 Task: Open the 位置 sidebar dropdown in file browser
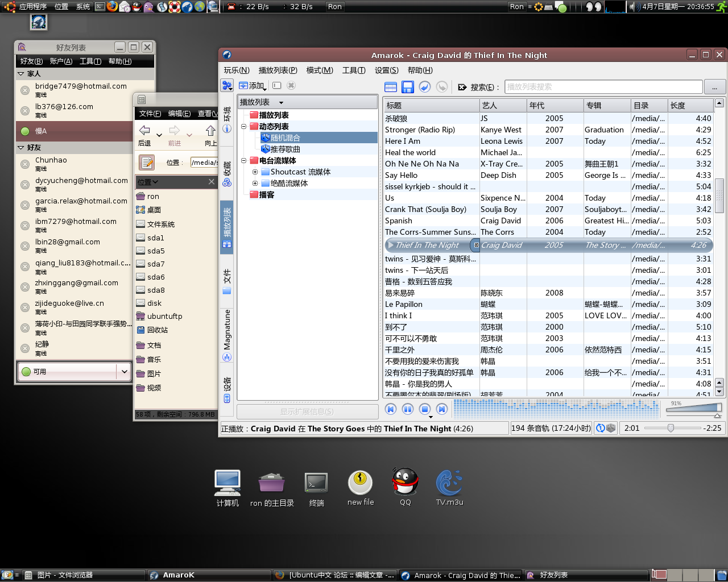(148, 182)
